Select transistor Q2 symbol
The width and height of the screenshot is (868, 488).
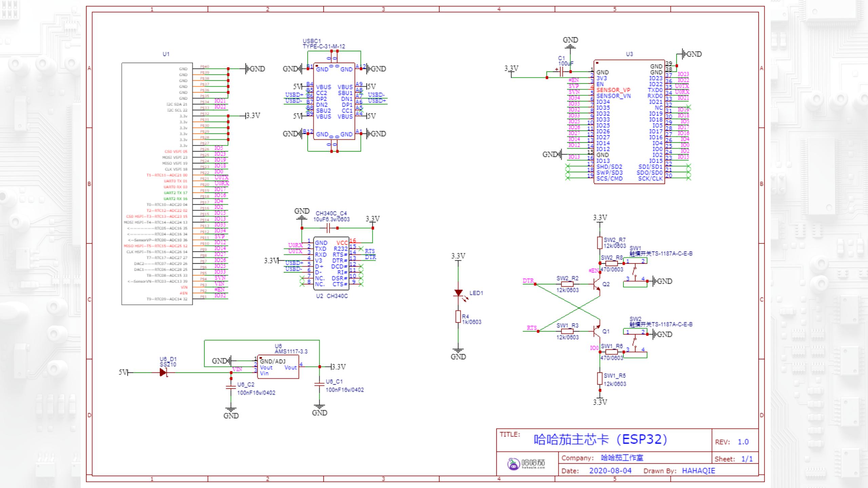(597, 284)
